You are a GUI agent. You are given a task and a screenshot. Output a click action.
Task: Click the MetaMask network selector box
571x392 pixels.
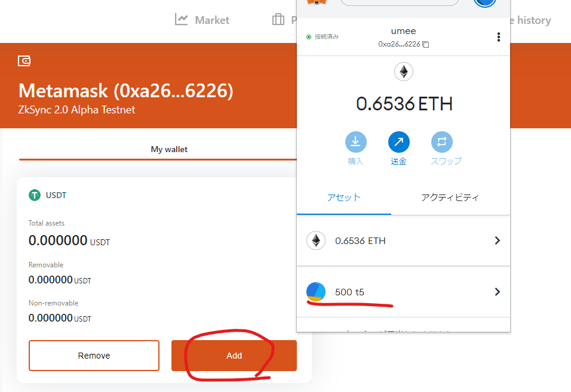pyautogui.click(x=400, y=2)
